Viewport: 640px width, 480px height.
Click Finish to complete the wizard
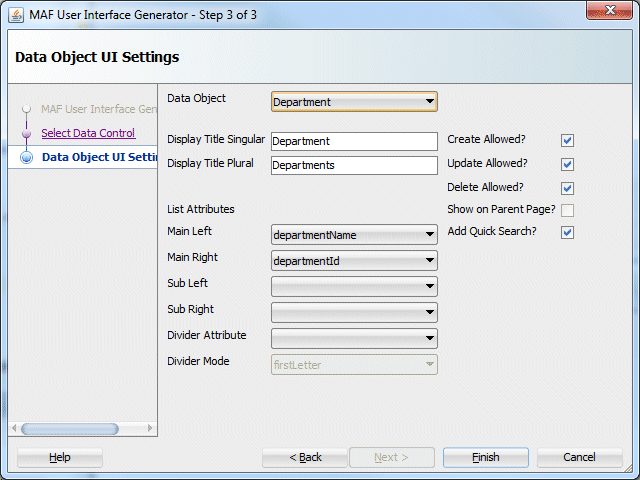click(486, 457)
